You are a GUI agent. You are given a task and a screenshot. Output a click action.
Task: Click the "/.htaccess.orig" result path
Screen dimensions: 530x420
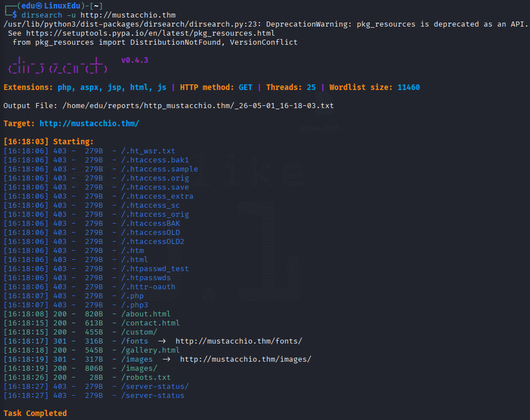tap(155, 178)
